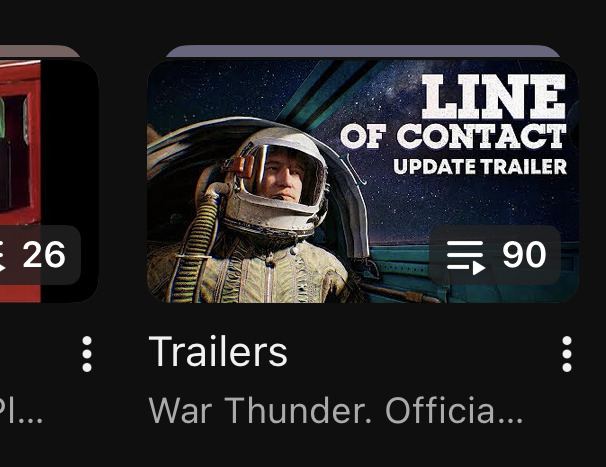Open the red playlist thumbnail on the left
Viewport: 606px width, 467px height.
coord(49,181)
